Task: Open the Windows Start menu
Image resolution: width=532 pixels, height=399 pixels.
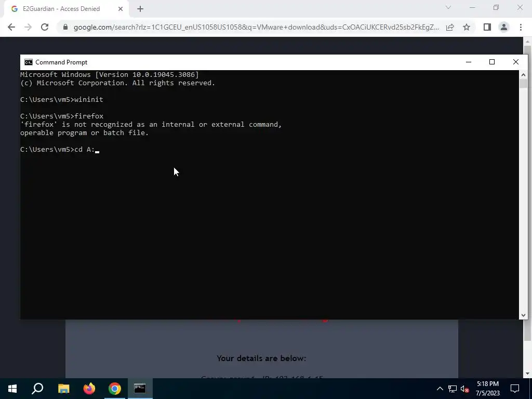Action: (x=12, y=389)
